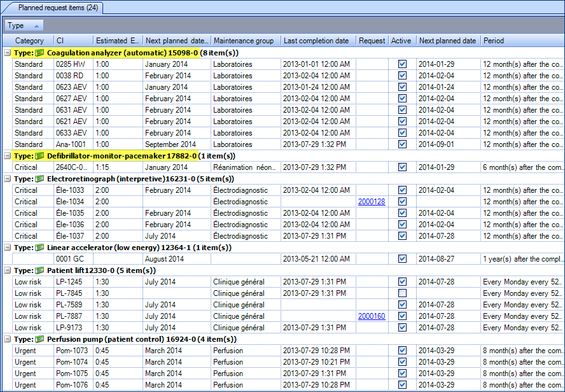565x392 pixels.
Task: Click the Réanimation néon... maintenance group cell
Action: pos(246,167)
